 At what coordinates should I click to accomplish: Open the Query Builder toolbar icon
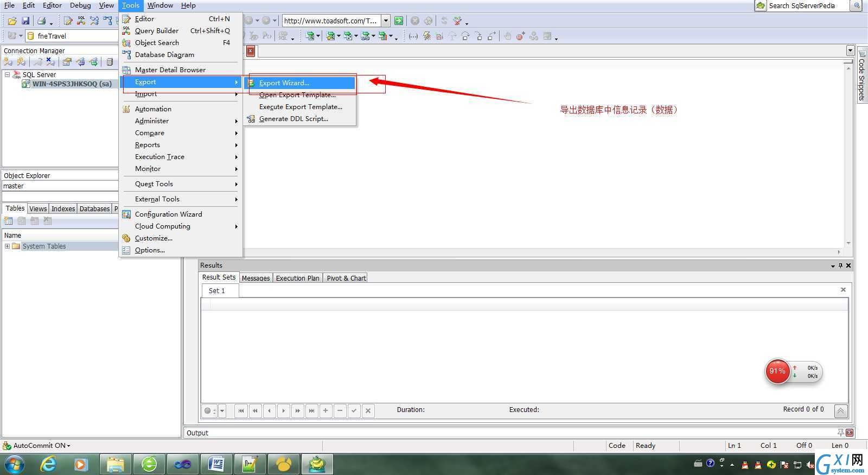point(81,21)
